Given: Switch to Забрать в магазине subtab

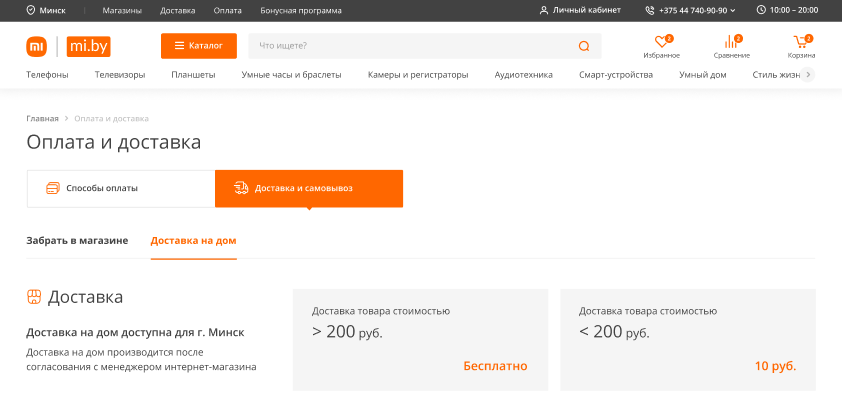Looking at the screenshot, I should tap(77, 241).
